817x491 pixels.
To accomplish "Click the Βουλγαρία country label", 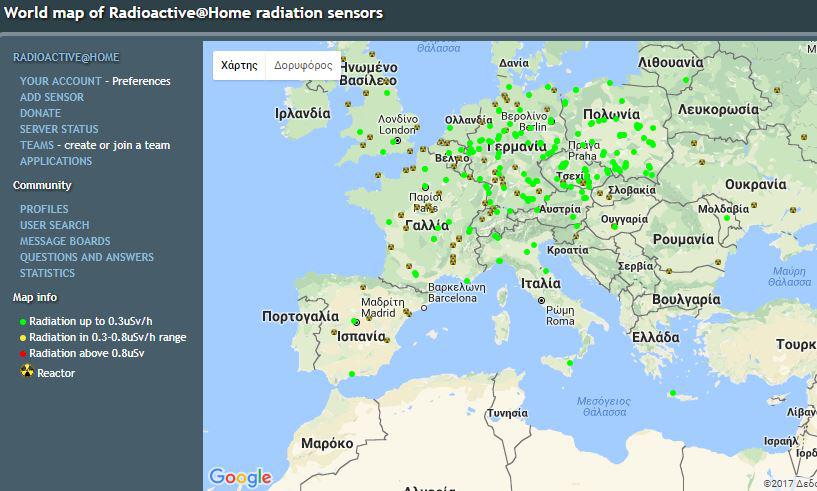I will point(686,300).
